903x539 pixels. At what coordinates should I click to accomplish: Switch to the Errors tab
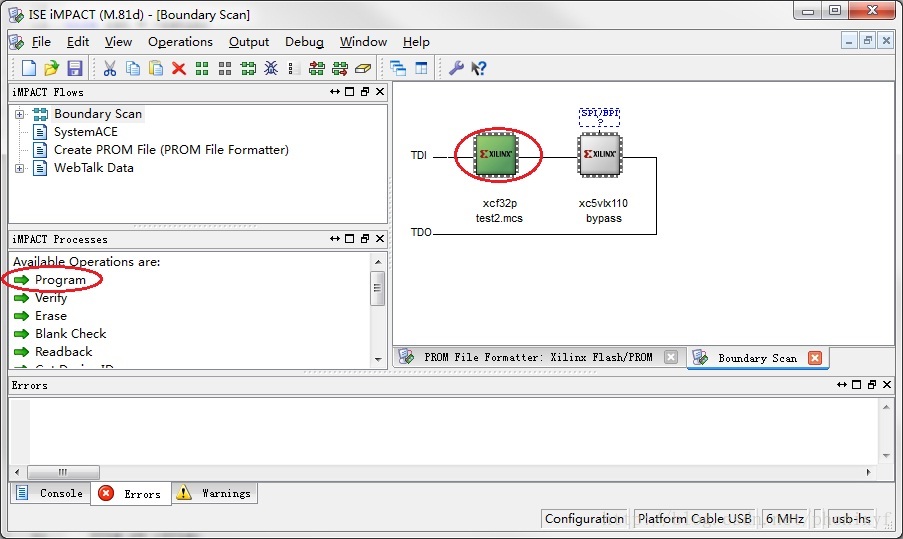(x=131, y=494)
